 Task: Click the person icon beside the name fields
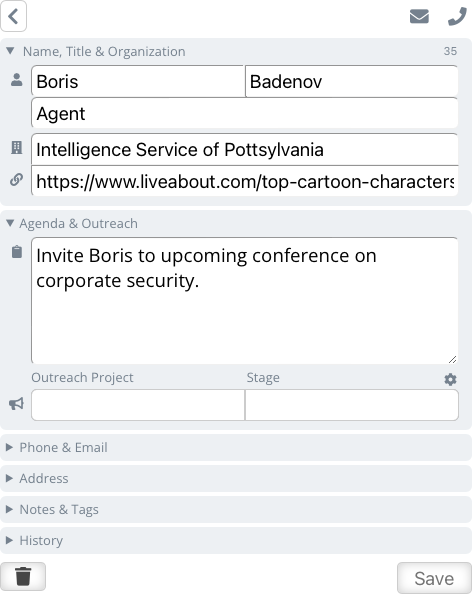click(x=16, y=80)
